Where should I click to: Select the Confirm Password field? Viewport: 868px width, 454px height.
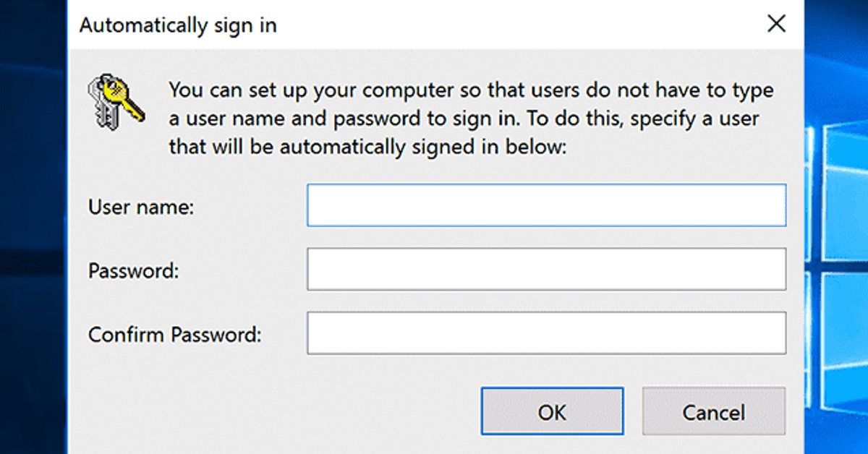546,333
